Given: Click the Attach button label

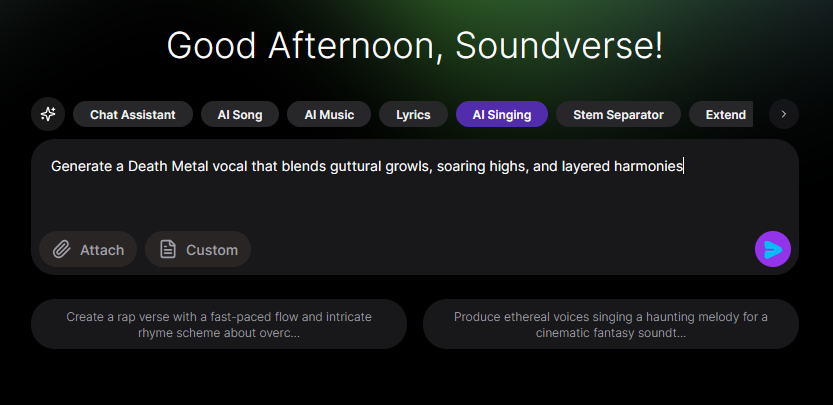Looking at the screenshot, I should pyautogui.click(x=102, y=250).
